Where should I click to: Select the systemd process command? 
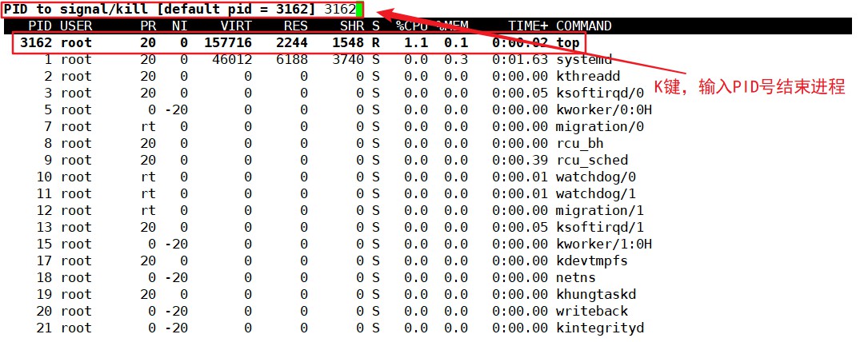coord(584,60)
